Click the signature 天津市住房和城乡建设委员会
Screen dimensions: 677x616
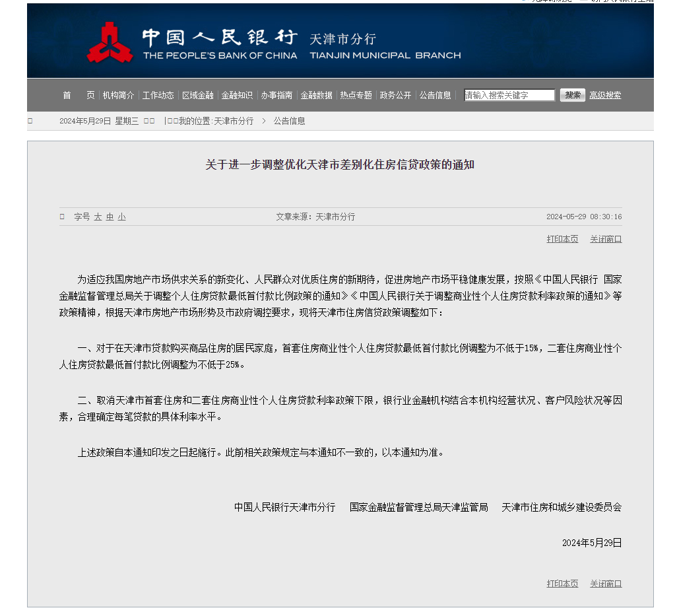pos(562,507)
